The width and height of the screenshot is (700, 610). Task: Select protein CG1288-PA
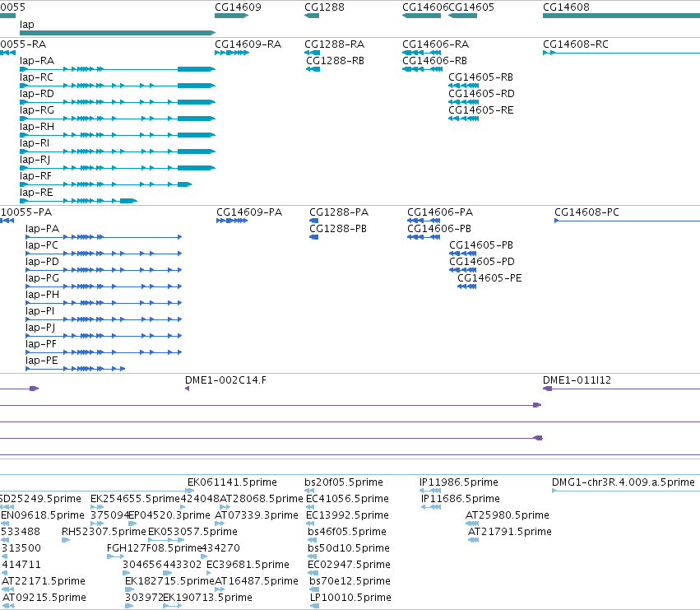tap(339, 212)
